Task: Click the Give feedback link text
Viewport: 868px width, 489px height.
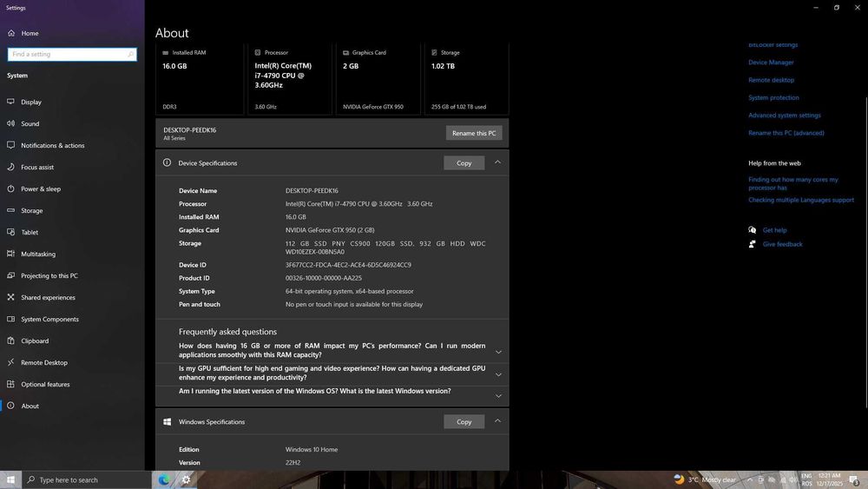Action: click(x=782, y=244)
